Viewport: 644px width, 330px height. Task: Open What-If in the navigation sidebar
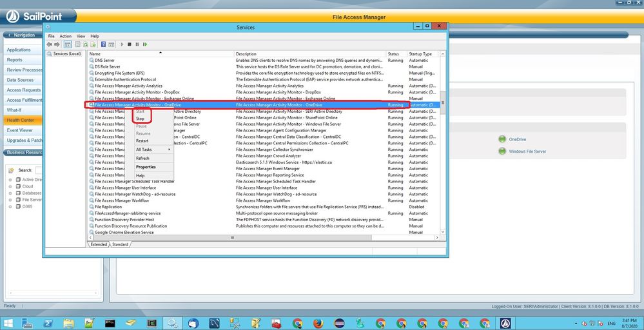coord(14,110)
